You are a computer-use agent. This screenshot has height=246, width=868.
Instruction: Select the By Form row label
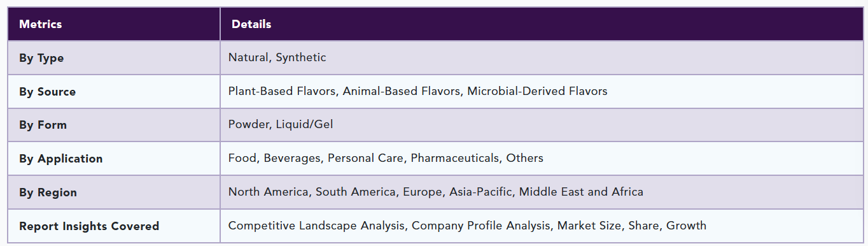point(43,125)
